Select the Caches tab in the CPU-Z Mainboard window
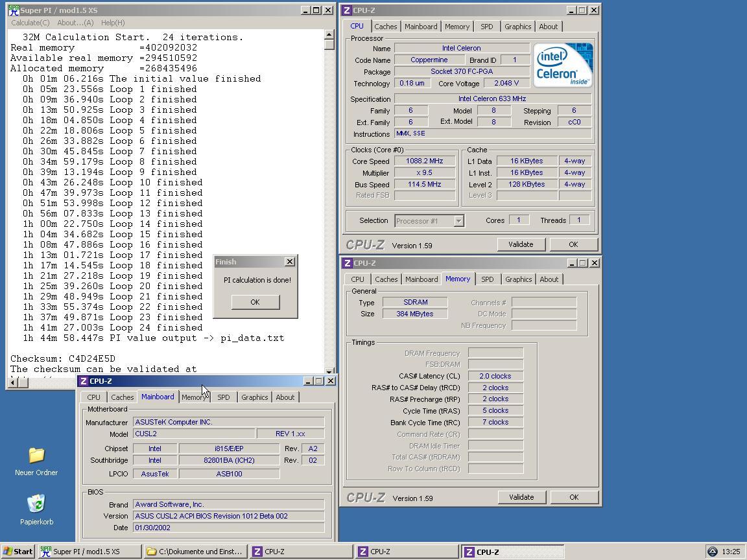The width and height of the screenshot is (747, 560). 122,397
